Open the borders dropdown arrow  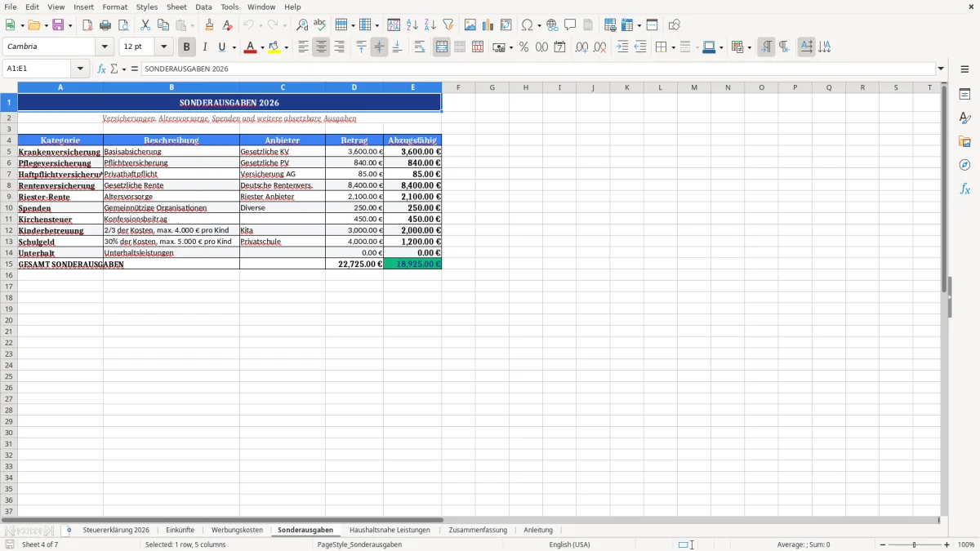(672, 47)
